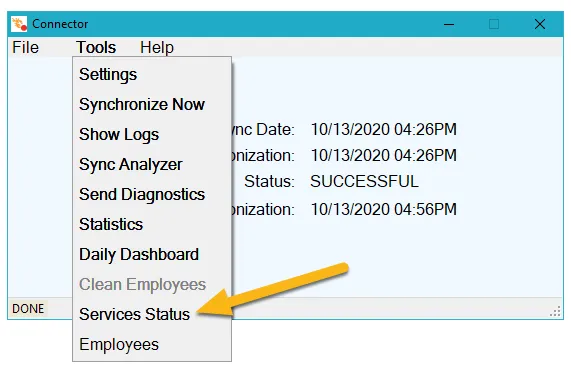Close the open Tools menu
The image size is (571, 368).
(x=96, y=47)
